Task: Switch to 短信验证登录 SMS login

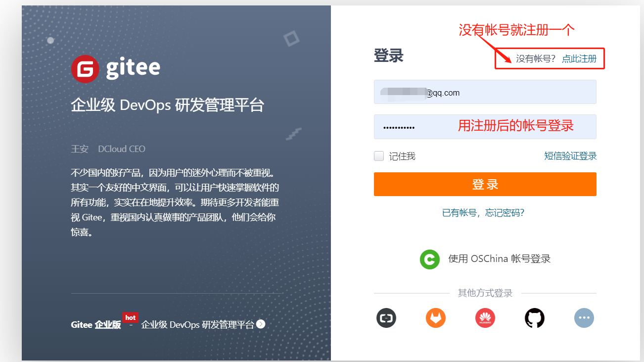Action: (x=570, y=156)
